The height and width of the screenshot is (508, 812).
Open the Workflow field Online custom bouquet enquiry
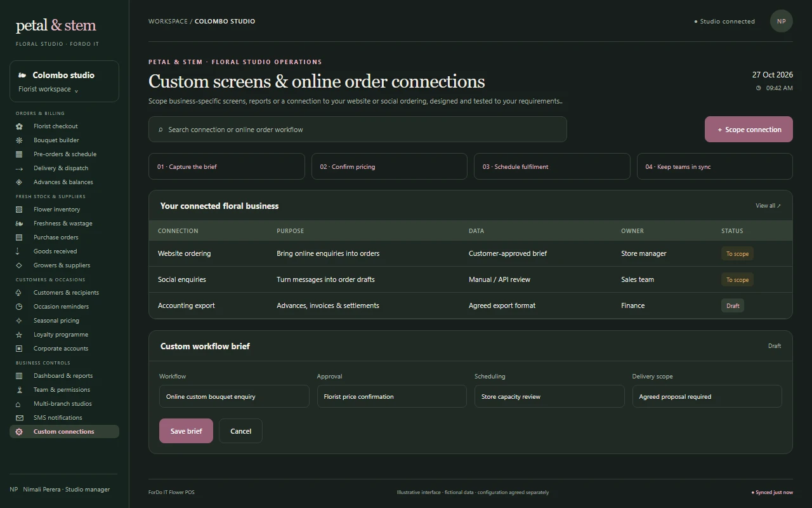click(x=234, y=396)
